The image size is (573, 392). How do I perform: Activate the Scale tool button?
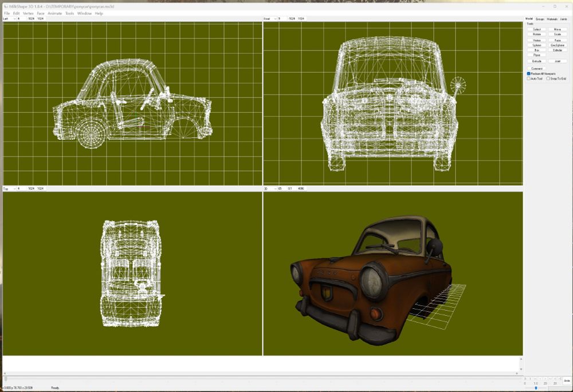558,34
